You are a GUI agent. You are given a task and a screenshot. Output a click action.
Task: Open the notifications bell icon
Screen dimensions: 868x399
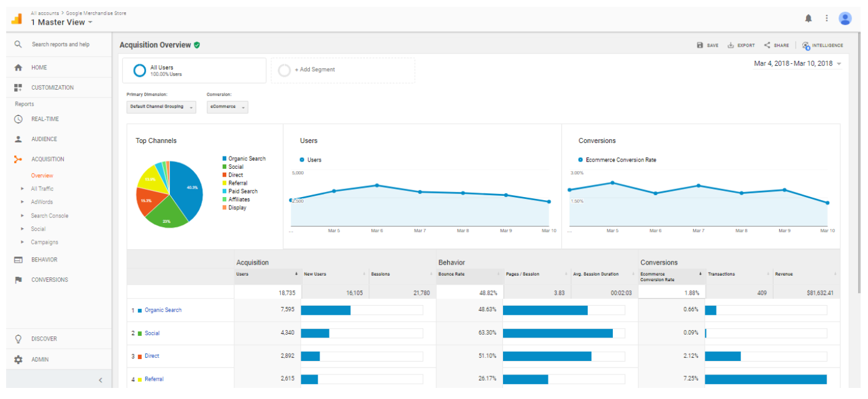click(x=808, y=18)
